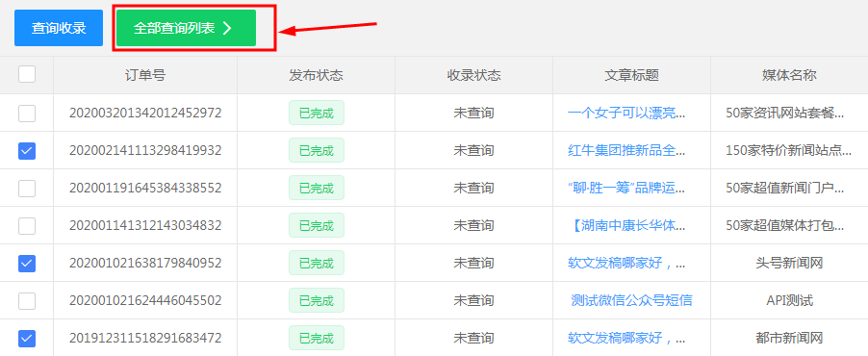Select order number 202001141312143034832
Viewport: 868px width, 356px height.
pos(145,226)
